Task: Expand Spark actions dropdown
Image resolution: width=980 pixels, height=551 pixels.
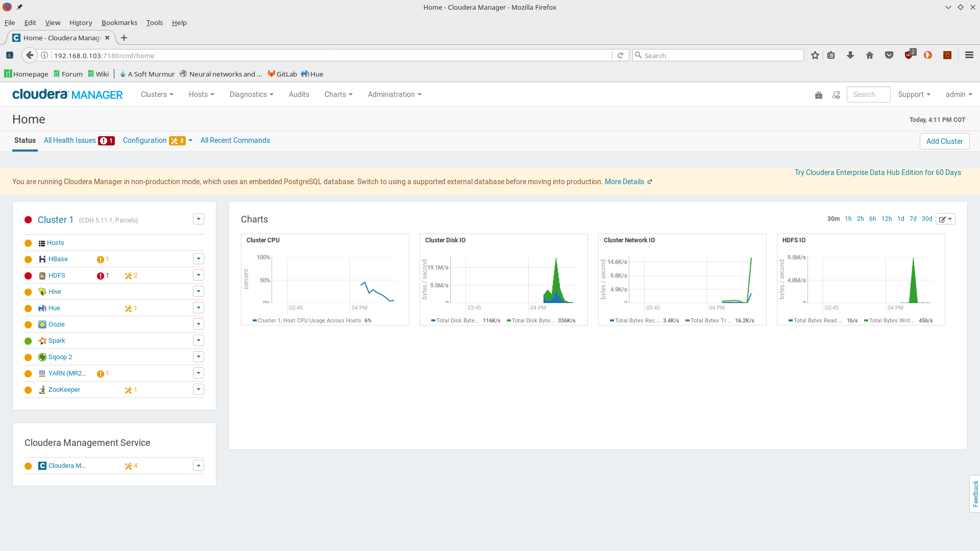Action: pyautogui.click(x=199, y=340)
